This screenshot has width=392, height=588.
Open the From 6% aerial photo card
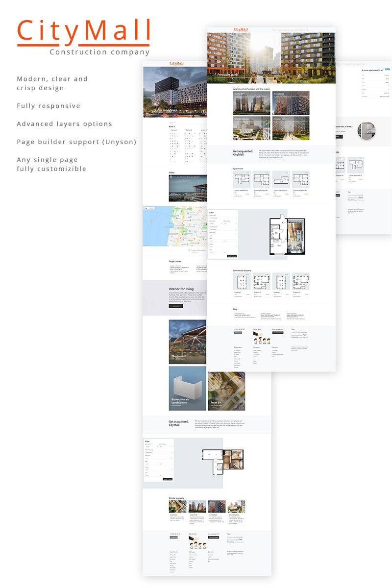(x=226, y=391)
